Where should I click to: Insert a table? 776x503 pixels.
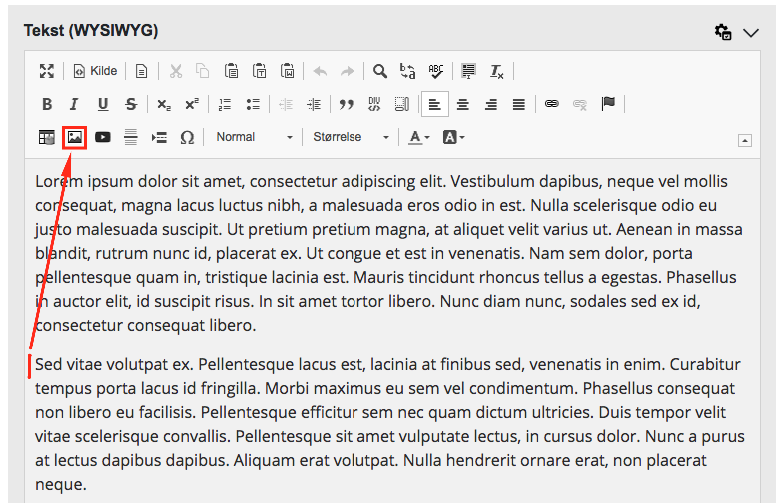(47, 137)
